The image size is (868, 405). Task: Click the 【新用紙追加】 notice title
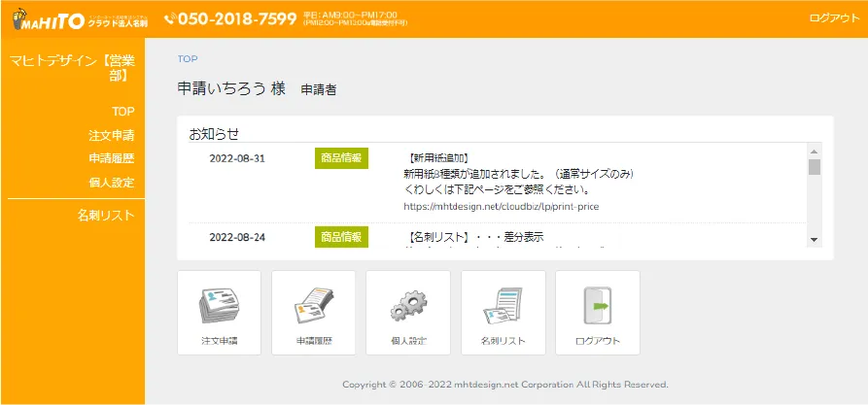[438, 158]
